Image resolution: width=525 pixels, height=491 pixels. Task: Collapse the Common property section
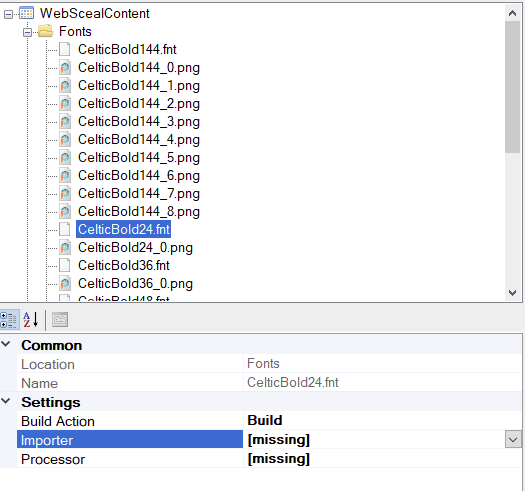click(6, 344)
